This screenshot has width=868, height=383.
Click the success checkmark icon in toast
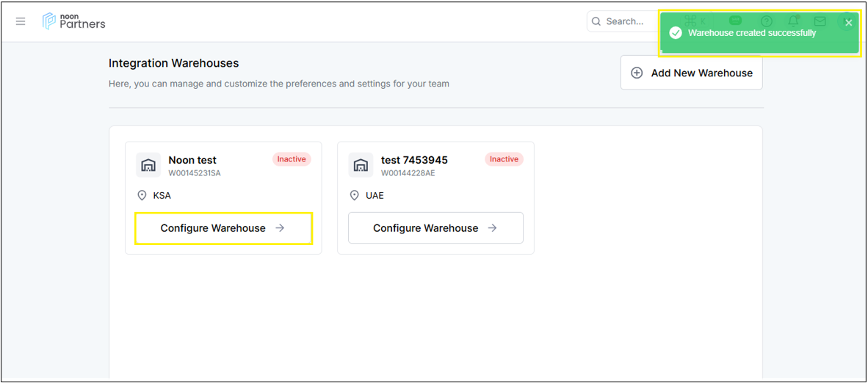coord(675,33)
